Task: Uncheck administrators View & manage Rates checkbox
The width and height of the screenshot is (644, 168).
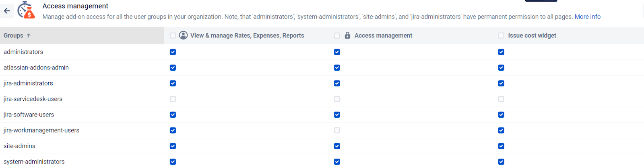Action: (x=173, y=52)
